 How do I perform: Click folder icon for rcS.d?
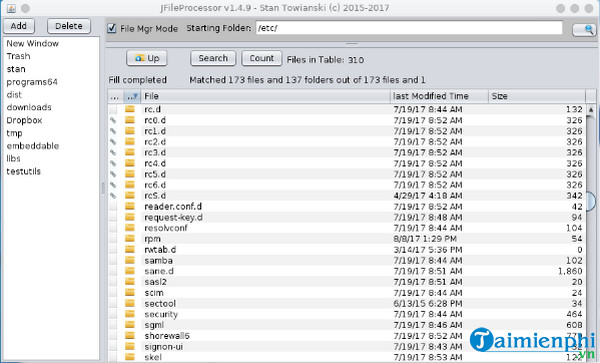[x=130, y=195]
